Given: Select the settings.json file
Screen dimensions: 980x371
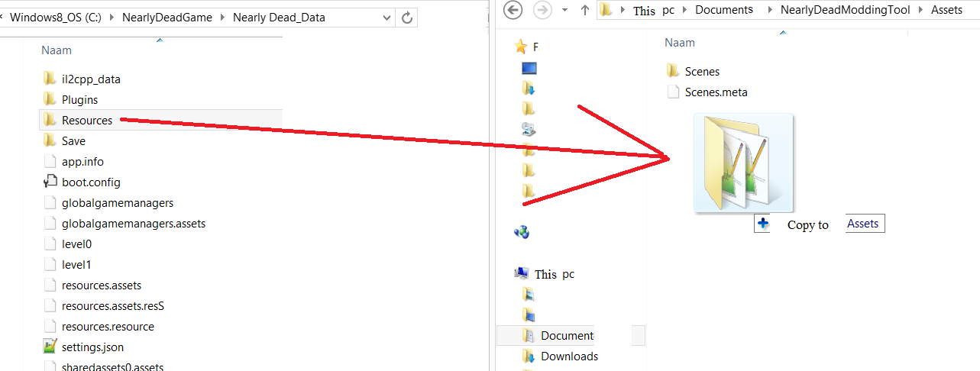Looking at the screenshot, I should (160, 347).
